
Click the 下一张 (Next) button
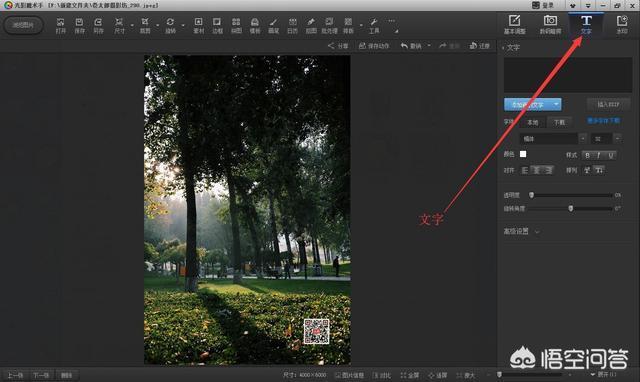point(41,375)
